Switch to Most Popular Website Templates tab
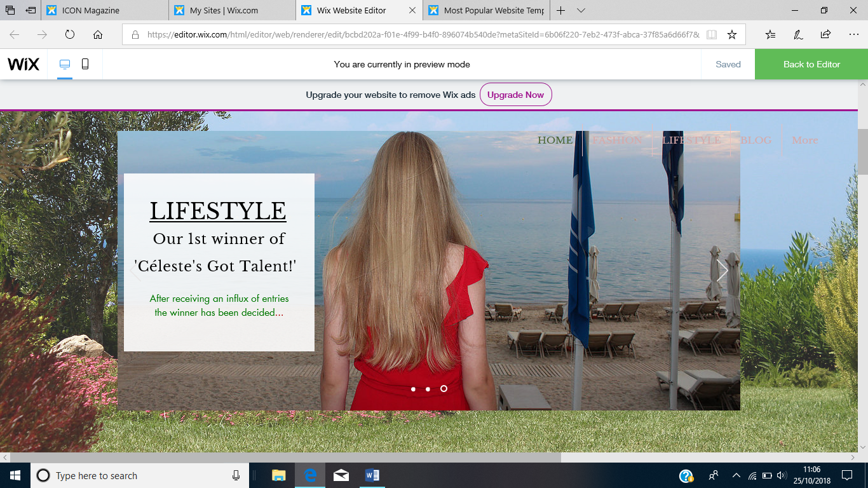Image resolution: width=868 pixels, height=488 pixels. point(487,10)
